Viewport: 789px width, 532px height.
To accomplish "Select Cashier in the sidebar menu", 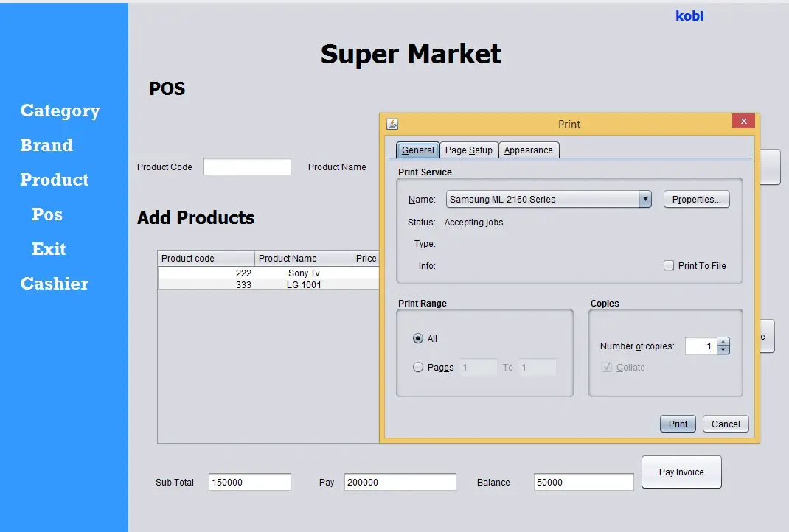I will (55, 284).
